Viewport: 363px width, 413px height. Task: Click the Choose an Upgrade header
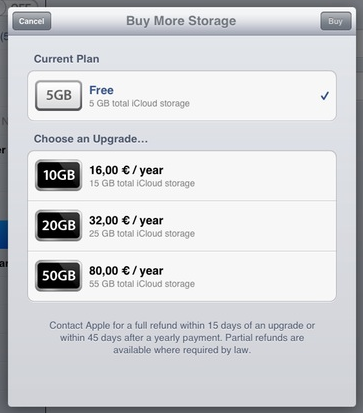tap(91, 139)
